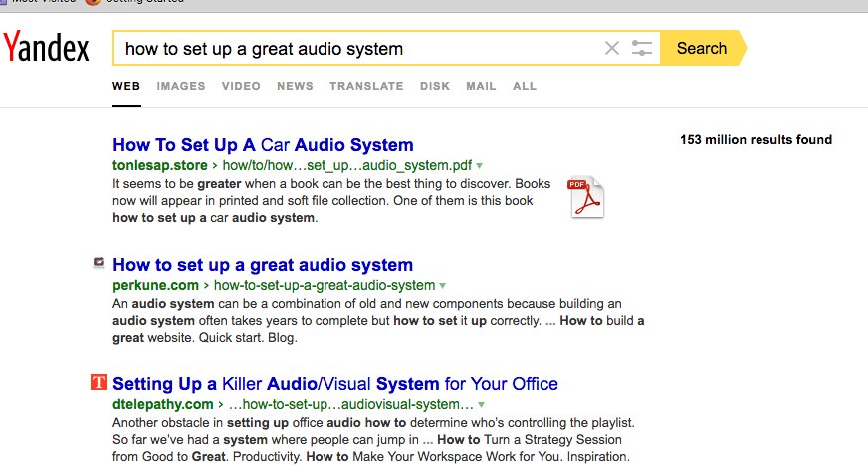Click the yellow Search button
The height and width of the screenshot is (465, 868).
point(702,48)
